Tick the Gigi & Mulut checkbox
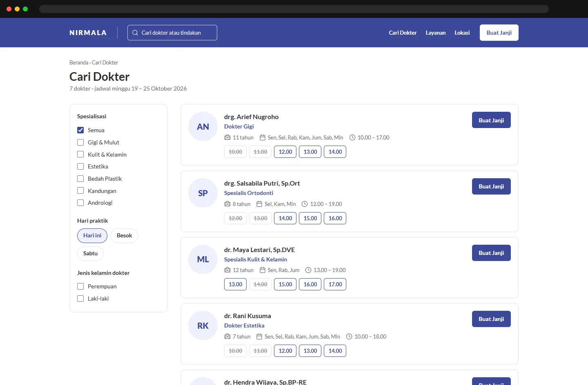The height and width of the screenshot is (385, 588). click(x=80, y=142)
